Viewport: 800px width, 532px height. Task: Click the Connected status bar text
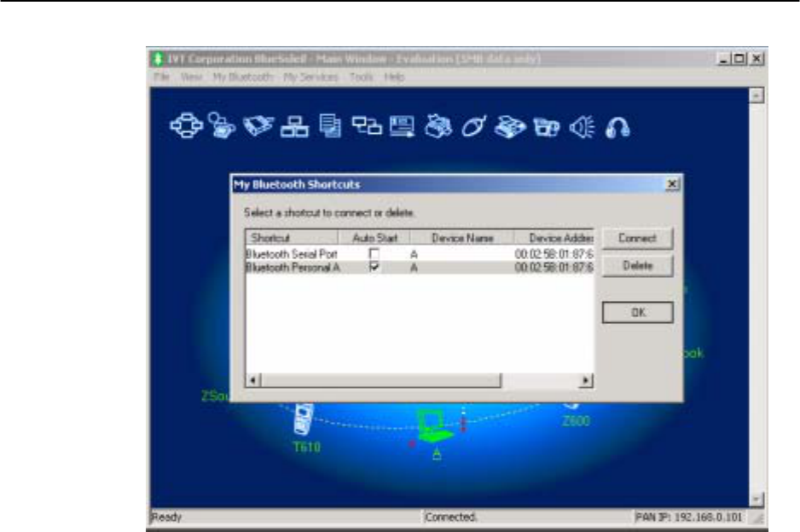pos(450,518)
